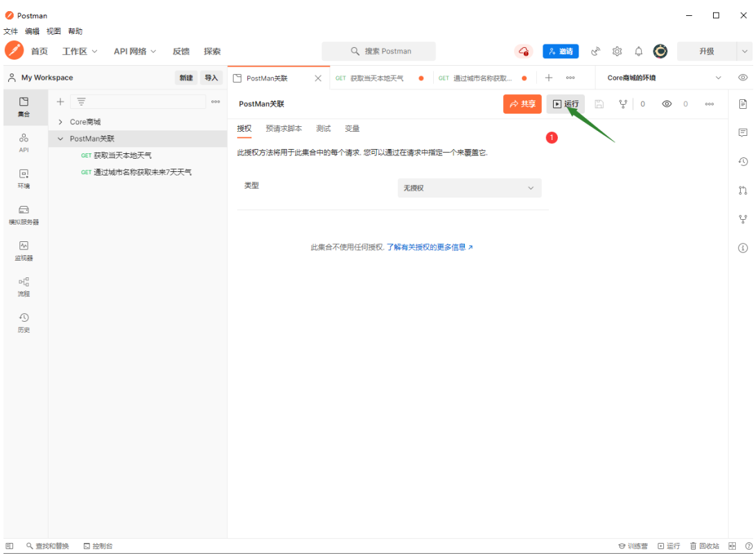Click the 搜索 Postman search field
The height and width of the screenshot is (554, 756).
[x=378, y=51]
